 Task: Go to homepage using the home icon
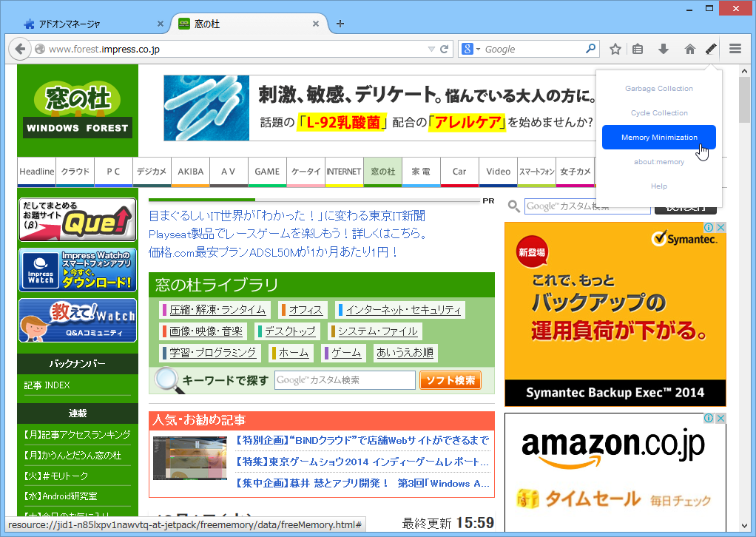click(x=689, y=49)
